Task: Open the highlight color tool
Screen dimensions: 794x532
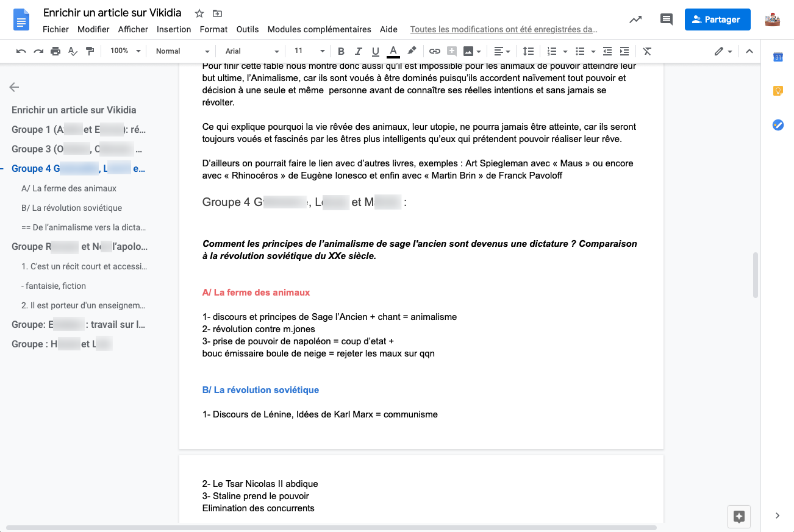Action: (x=412, y=51)
